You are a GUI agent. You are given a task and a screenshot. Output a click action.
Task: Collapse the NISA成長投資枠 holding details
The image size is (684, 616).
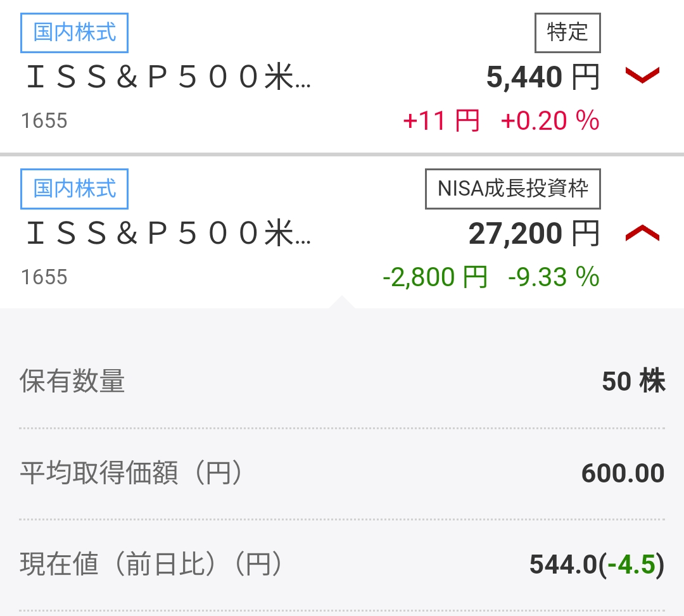pos(642,232)
